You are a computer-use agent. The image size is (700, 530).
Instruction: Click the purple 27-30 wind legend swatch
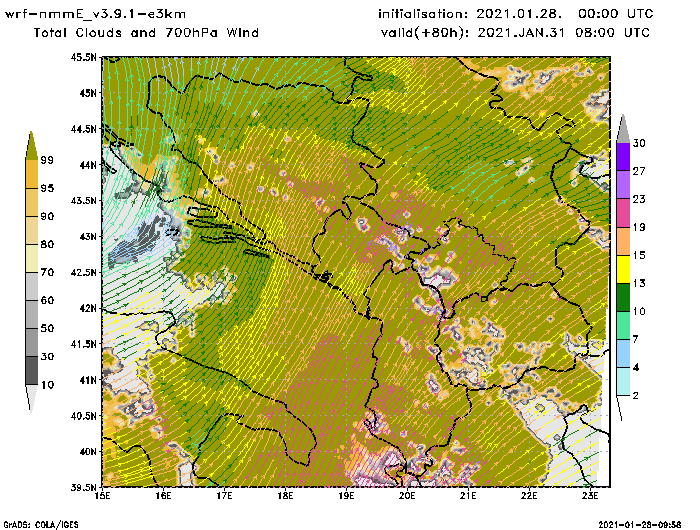click(623, 157)
